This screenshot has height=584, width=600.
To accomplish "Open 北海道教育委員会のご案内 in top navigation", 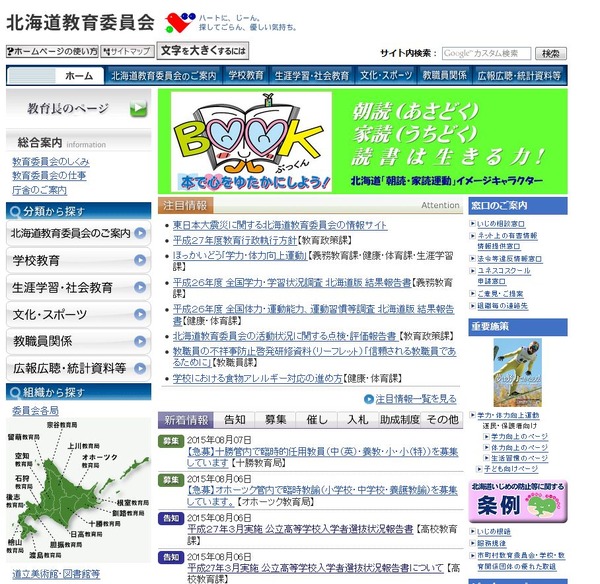I will point(164,75).
